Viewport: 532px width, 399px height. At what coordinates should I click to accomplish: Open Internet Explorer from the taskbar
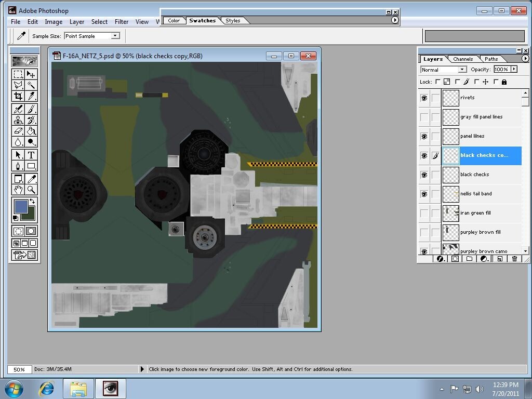tap(47, 389)
